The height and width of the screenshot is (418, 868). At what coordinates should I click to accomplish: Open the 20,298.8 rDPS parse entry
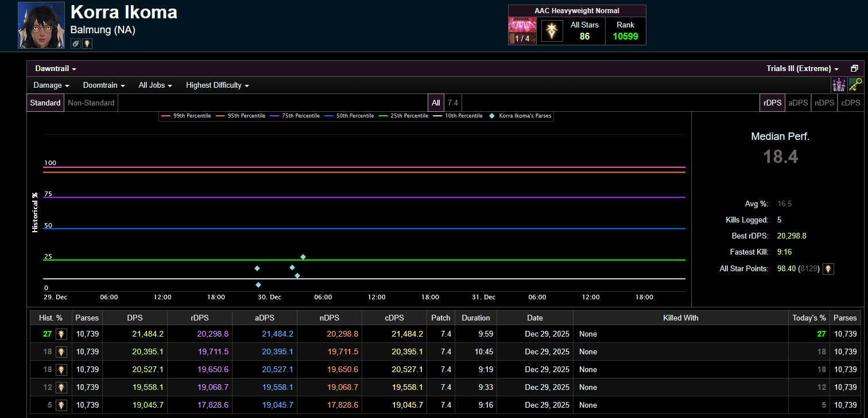(x=213, y=334)
